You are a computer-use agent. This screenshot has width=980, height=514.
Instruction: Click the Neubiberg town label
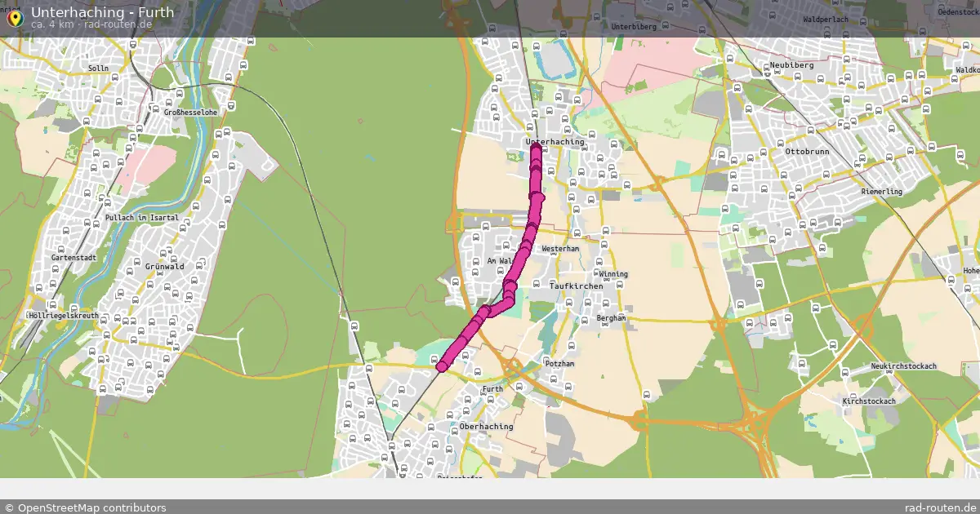(x=791, y=66)
